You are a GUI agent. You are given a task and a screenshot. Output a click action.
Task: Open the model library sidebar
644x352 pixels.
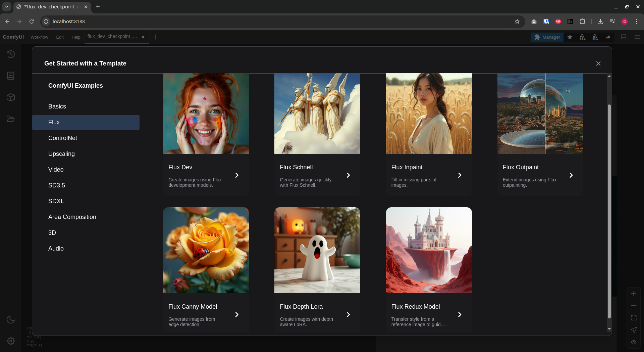coord(10,97)
